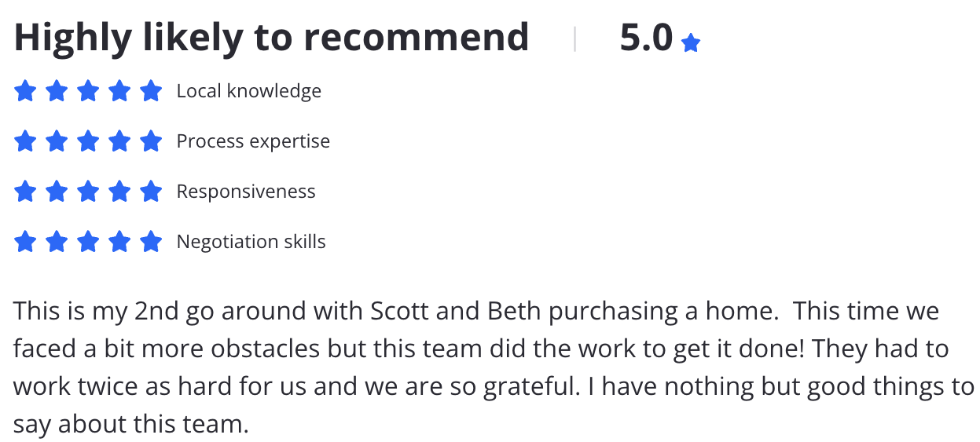
Task: Click the Local knowledge label
Action: tap(249, 92)
